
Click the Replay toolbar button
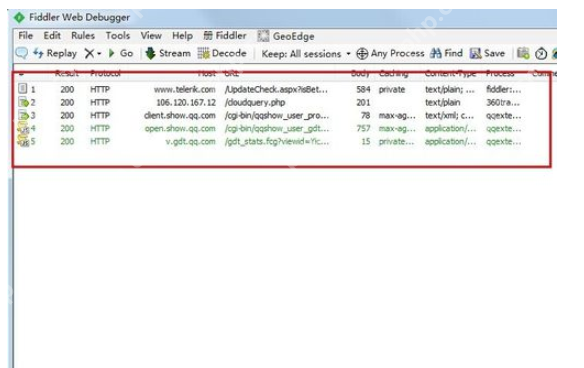(x=55, y=53)
